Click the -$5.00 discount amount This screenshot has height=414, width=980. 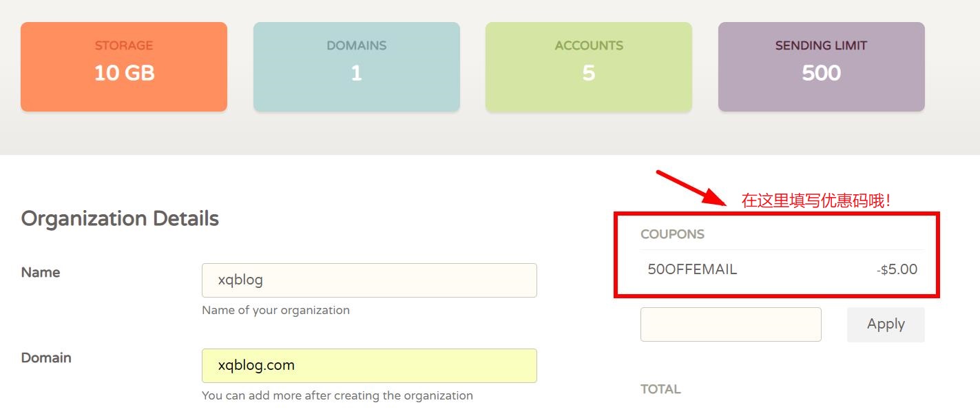[x=897, y=269]
